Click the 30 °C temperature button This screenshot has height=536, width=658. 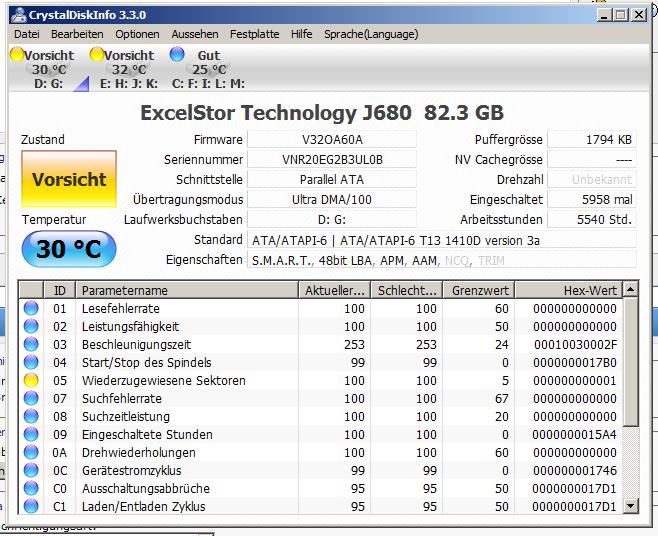(69, 249)
